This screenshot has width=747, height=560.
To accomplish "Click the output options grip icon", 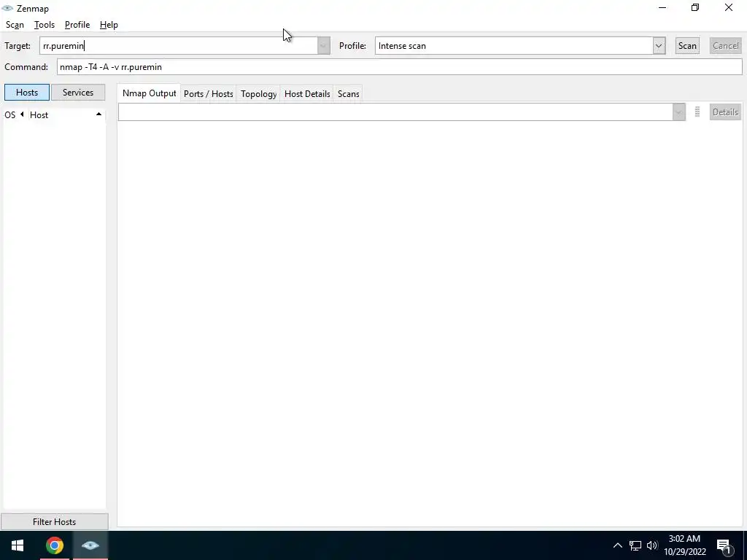I will coord(697,112).
